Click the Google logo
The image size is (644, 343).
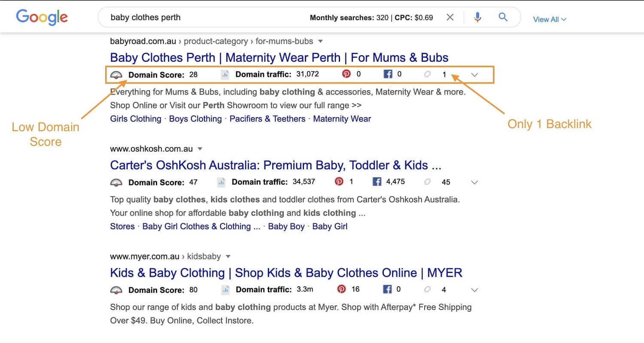(42, 17)
